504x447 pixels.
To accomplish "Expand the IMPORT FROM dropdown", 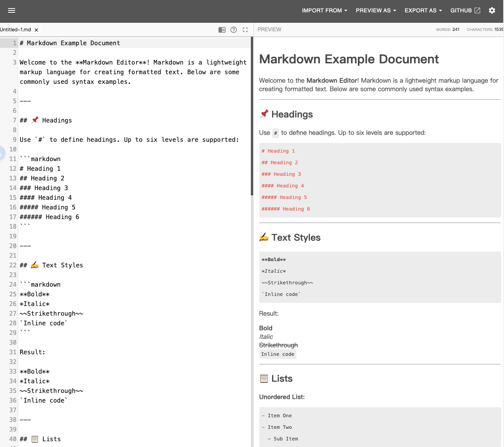I will click(325, 10).
